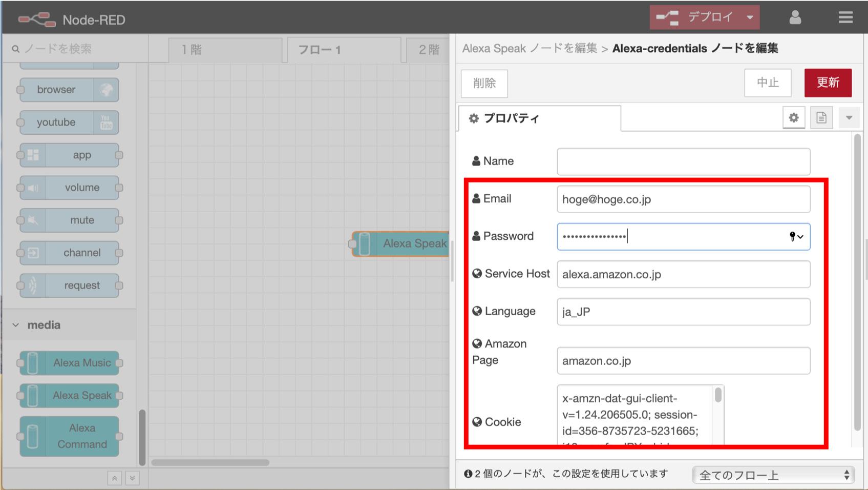Switch to the 2階 flow tab
The image size is (868, 490).
428,50
